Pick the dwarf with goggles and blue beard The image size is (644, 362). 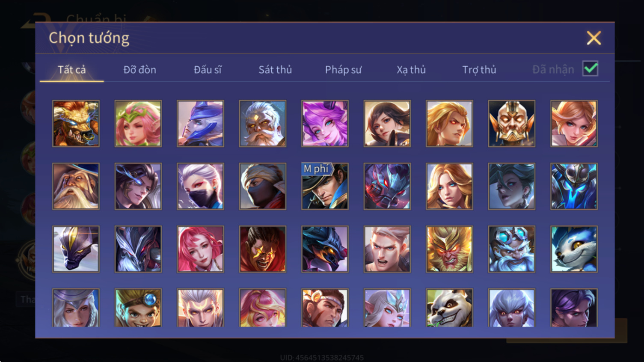point(511,249)
